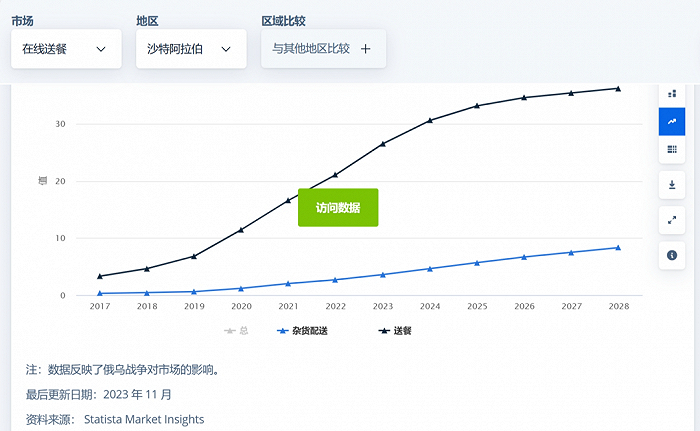The width and height of the screenshot is (700, 431).
Task: Open the 在线送餐 market dropdown
Action: [65, 49]
